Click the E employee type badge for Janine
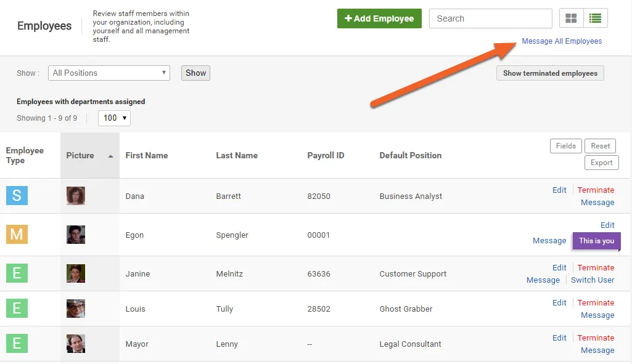The width and height of the screenshot is (632, 364). coord(17,273)
